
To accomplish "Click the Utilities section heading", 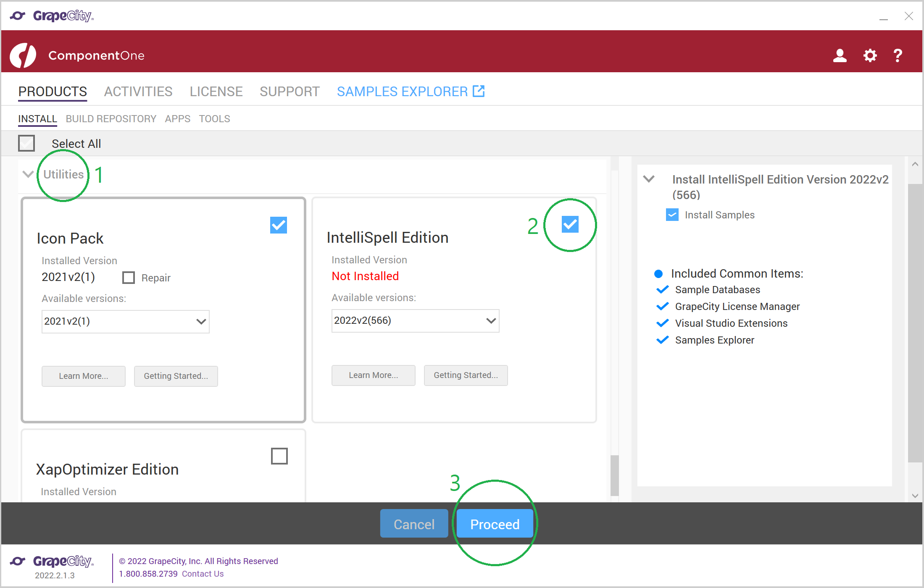I will point(63,174).
